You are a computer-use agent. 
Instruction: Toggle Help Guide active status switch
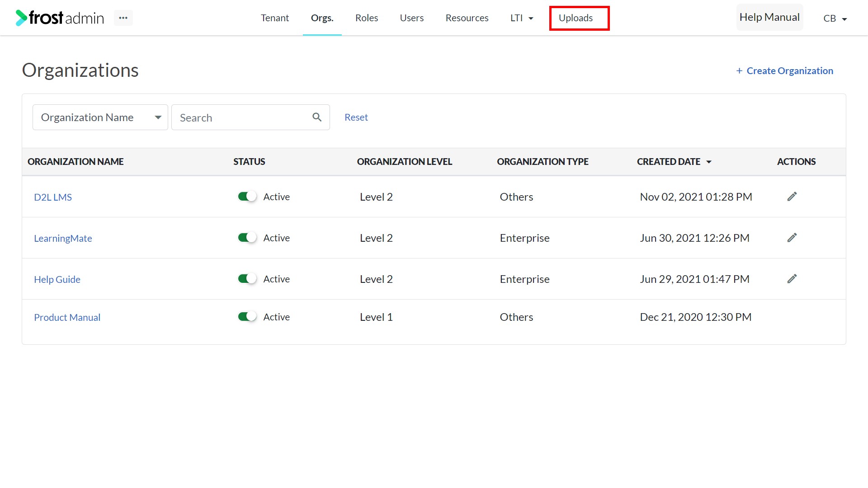click(247, 279)
